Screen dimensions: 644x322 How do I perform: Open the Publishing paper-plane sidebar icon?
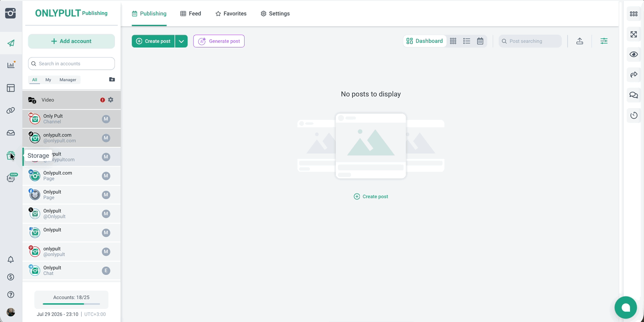11,43
